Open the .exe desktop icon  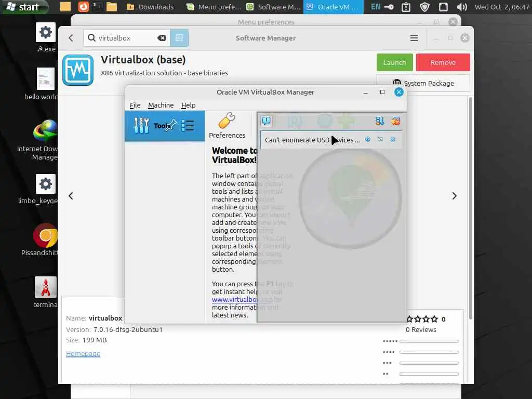(46, 37)
